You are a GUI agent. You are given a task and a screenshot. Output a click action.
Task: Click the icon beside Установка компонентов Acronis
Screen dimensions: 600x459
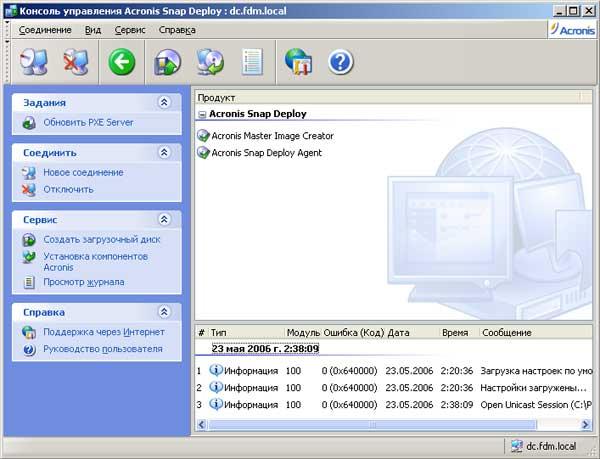(x=29, y=257)
